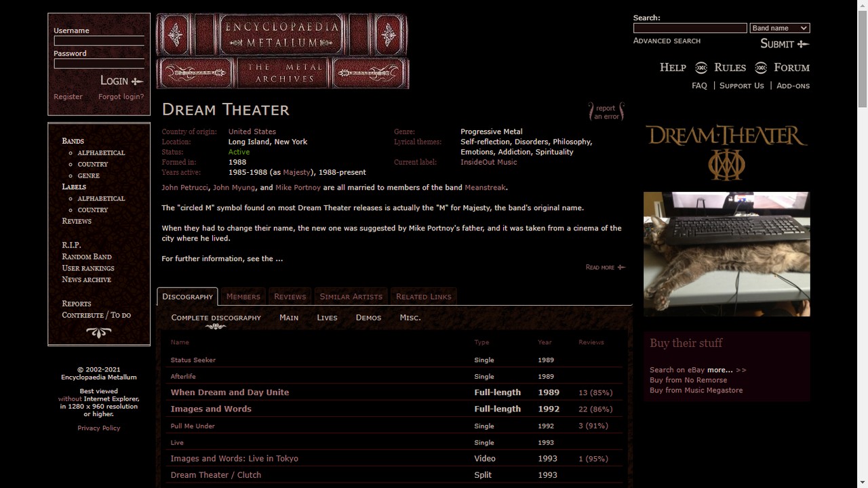Open Advanced Search
The height and width of the screenshot is (488, 868).
[x=667, y=41]
